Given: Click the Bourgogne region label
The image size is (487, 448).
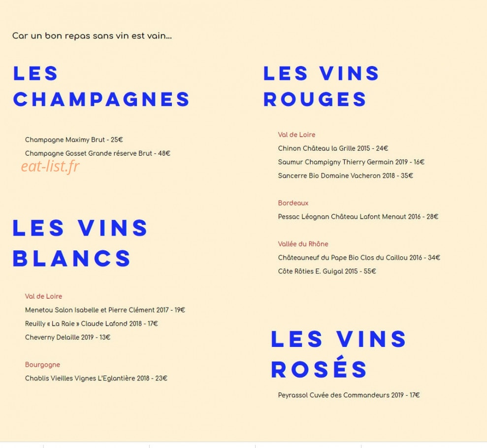Looking at the screenshot, I should point(42,365).
